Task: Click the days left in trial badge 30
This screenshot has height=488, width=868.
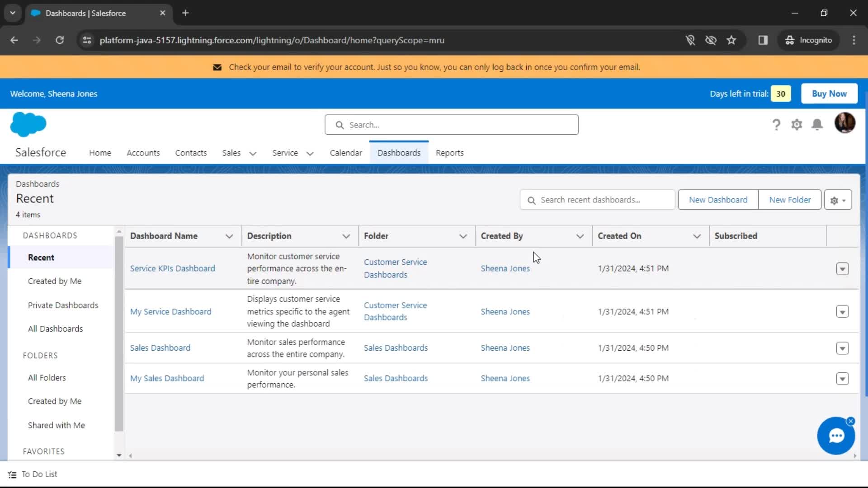Action: (781, 94)
